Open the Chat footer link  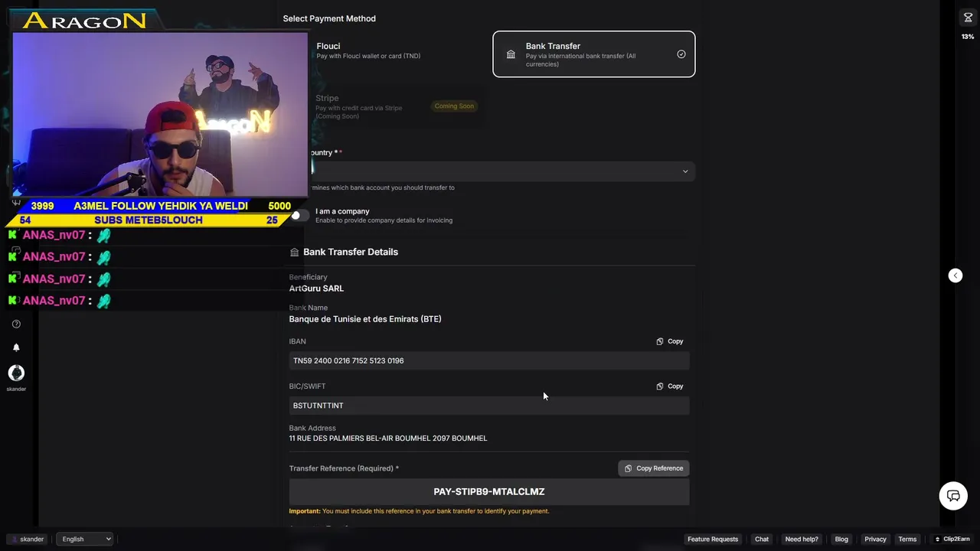pos(762,539)
